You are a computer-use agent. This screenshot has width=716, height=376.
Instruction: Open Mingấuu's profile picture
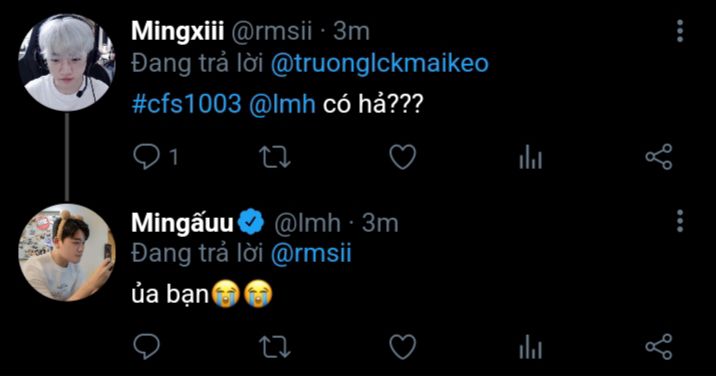67,252
